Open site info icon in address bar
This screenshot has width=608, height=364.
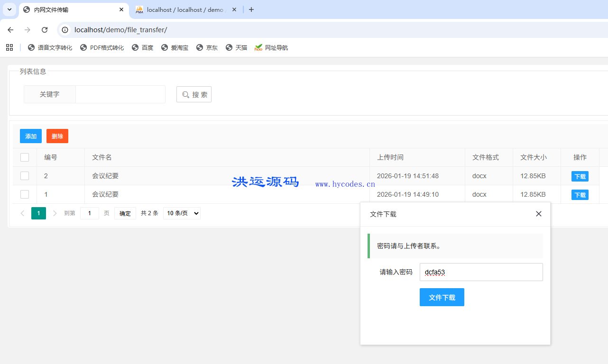pyautogui.click(x=64, y=29)
